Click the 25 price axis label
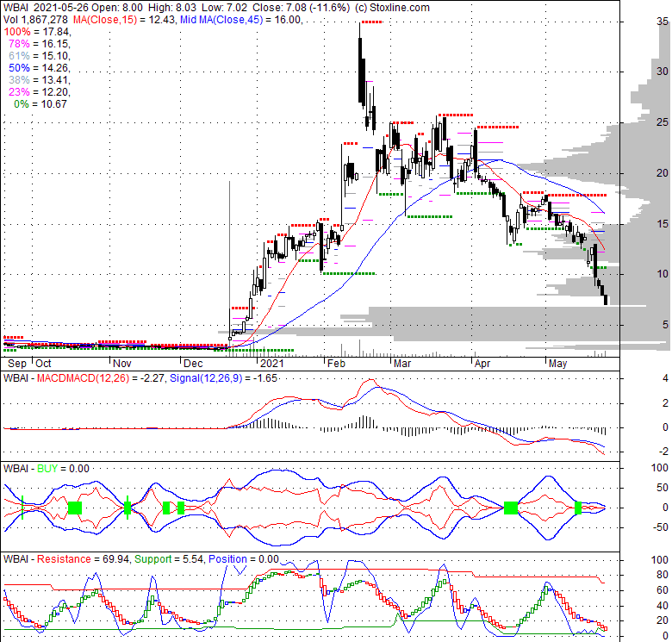Image resolution: width=672 pixels, height=642 pixels. (x=663, y=122)
